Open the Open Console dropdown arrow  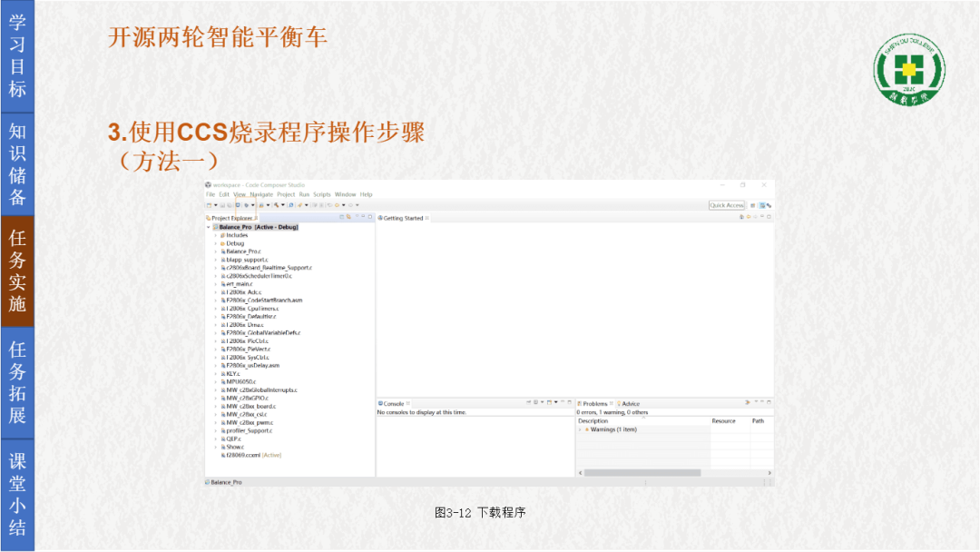tap(555, 402)
